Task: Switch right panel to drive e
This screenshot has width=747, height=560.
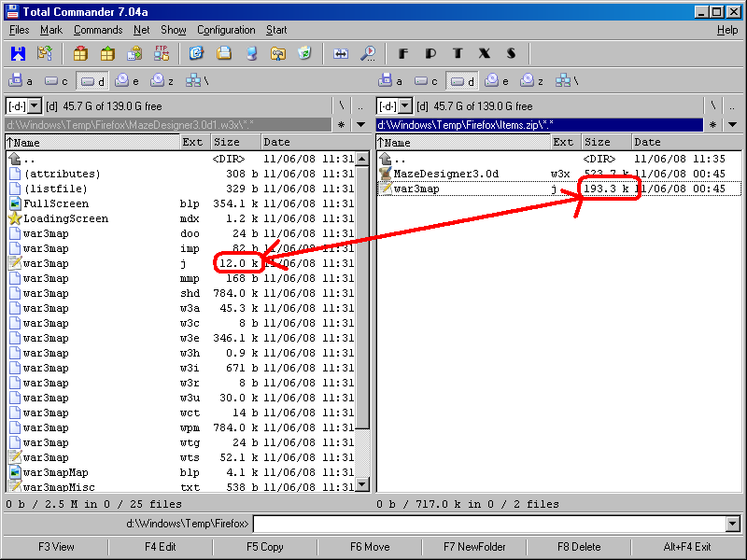Action: [x=496, y=81]
